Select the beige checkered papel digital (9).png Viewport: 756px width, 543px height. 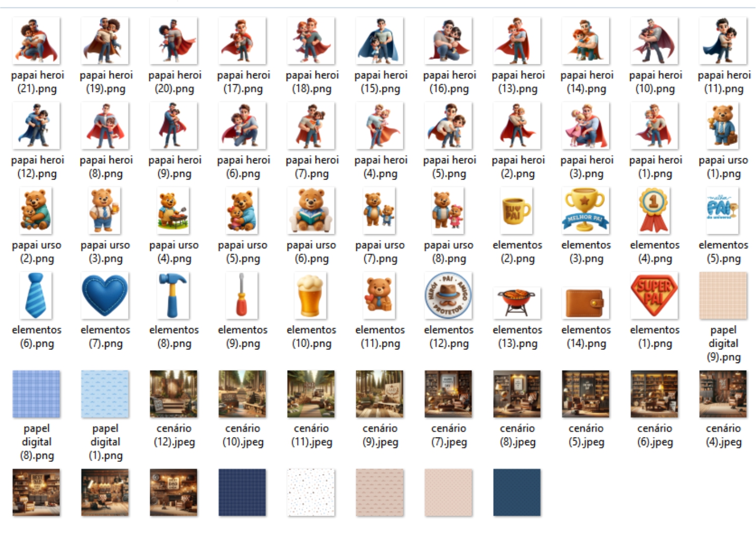pos(723,295)
